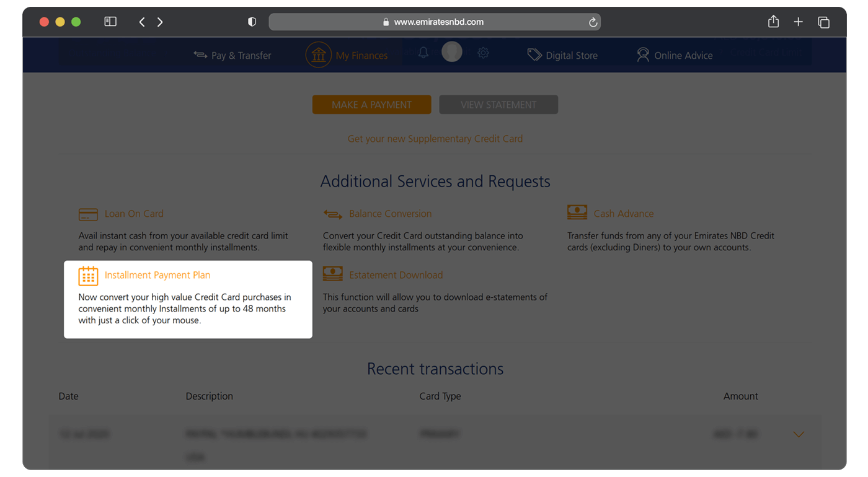Open Get your new Supplementary Credit Card link
Viewport: 868px width, 477px height.
point(435,139)
